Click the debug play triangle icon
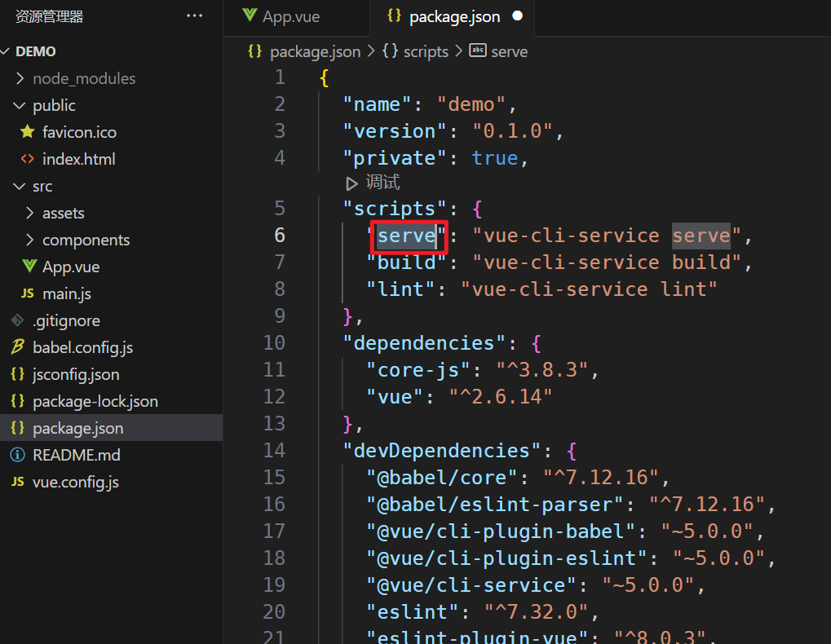 coord(351,183)
